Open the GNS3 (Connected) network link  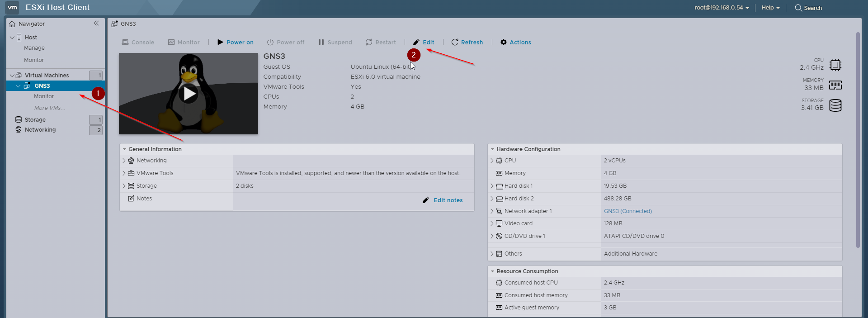point(627,211)
